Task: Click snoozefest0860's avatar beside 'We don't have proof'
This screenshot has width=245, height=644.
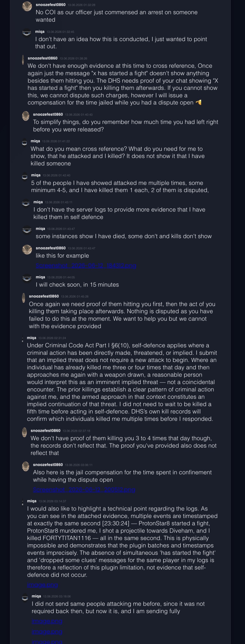Action: (24, 432)
